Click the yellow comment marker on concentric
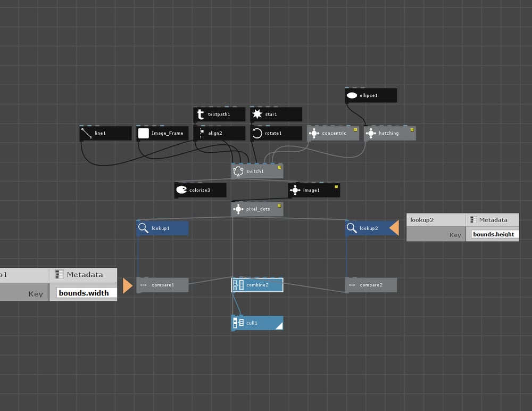532x411 pixels. tap(355, 130)
